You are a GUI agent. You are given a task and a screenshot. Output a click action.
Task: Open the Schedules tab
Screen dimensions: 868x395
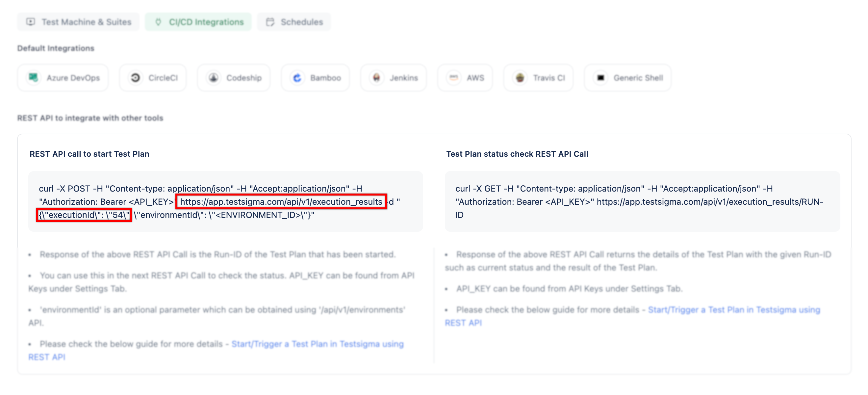click(x=294, y=22)
